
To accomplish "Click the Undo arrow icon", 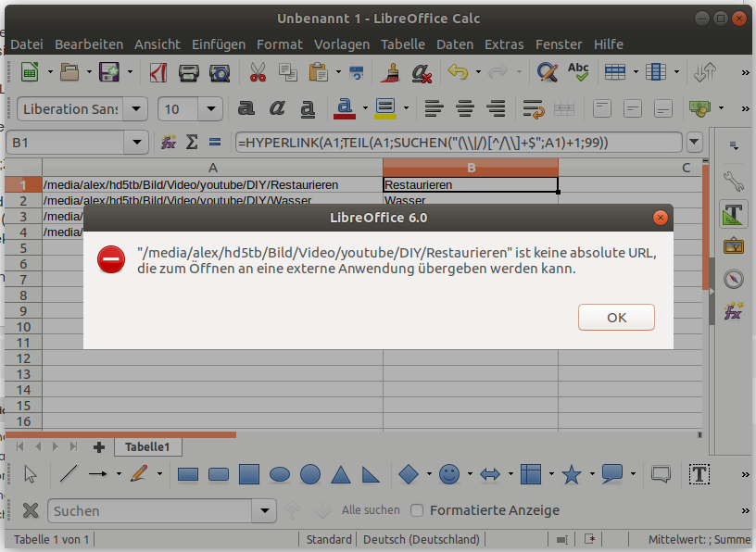I will tap(458, 72).
